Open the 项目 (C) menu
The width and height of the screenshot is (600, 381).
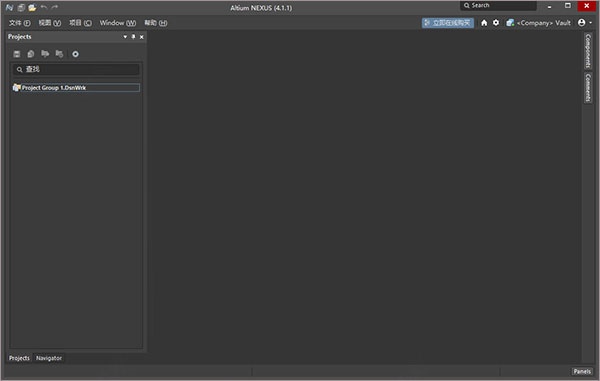tap(80, 23)
